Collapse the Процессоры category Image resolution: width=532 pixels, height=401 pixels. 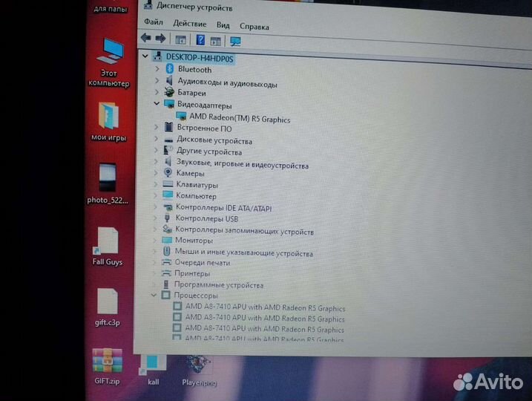click(x=154, y=295)
